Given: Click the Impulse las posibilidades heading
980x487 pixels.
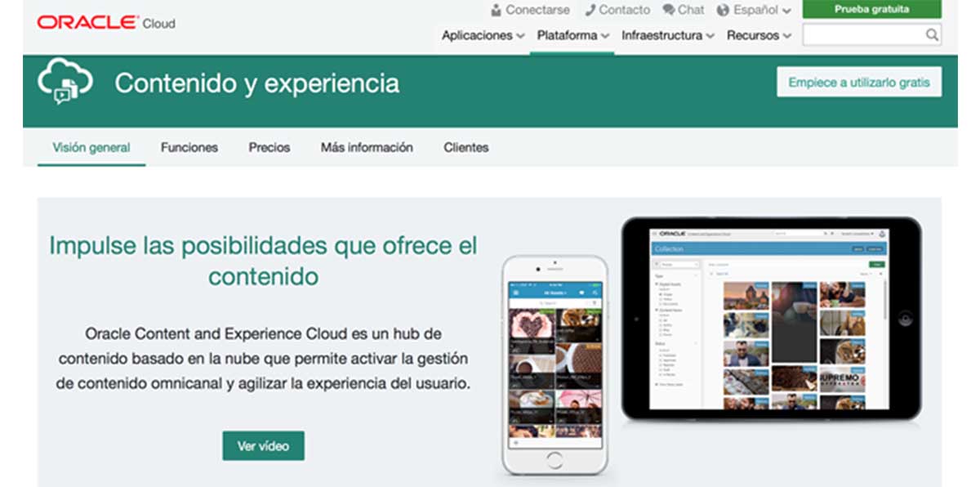Looking at the screenshot, I should (263, 260).
